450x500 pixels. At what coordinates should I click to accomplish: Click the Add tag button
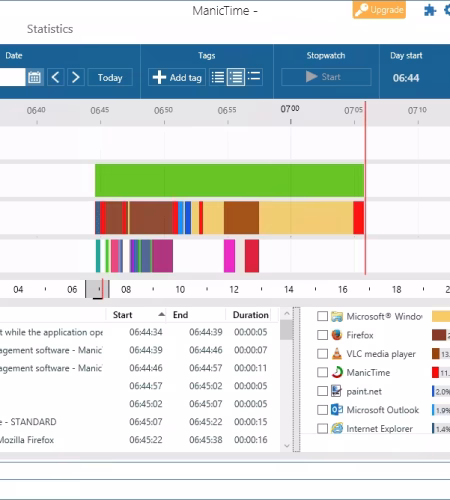point(177,77)
